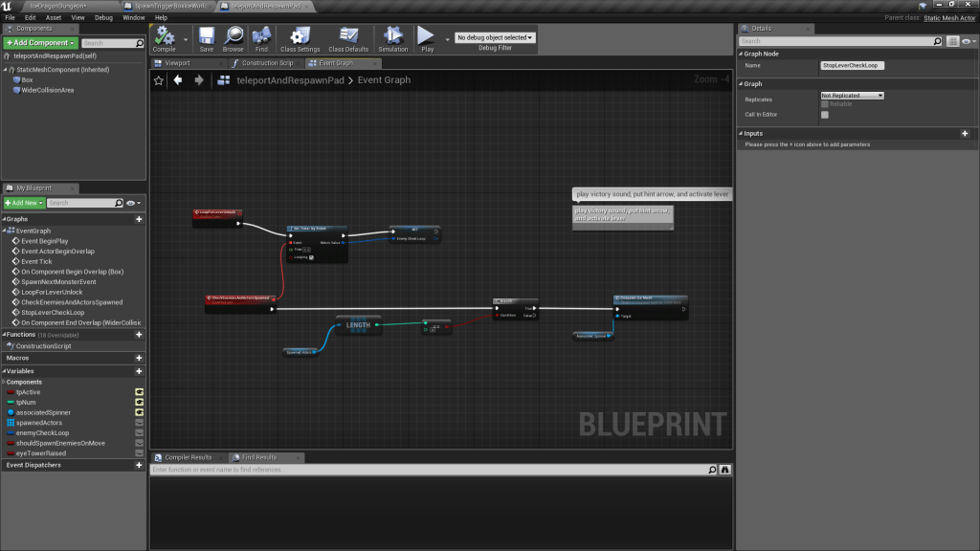This screenshot has height=551, width=980.
Task: Open the debug object selection dropdown
Action: [495, 37]
